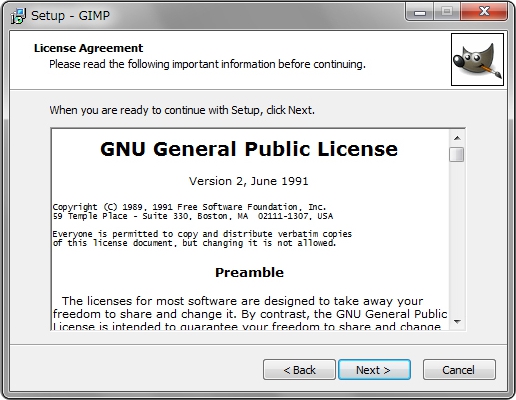Click the 'GNU General Public License' heading
516x400 pixels.
(249, 149)
